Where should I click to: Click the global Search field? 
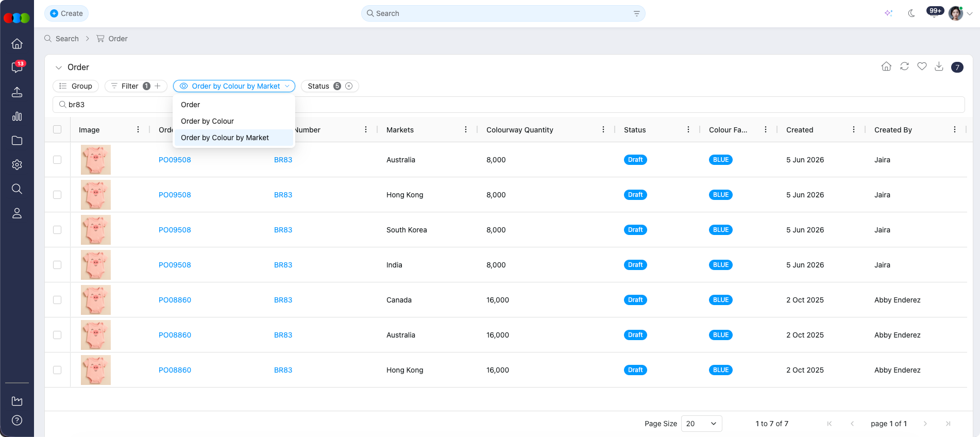click(x=503, y=13)
